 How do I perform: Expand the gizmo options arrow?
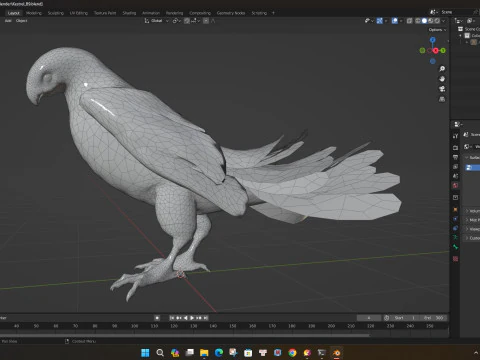coord(386,21)
